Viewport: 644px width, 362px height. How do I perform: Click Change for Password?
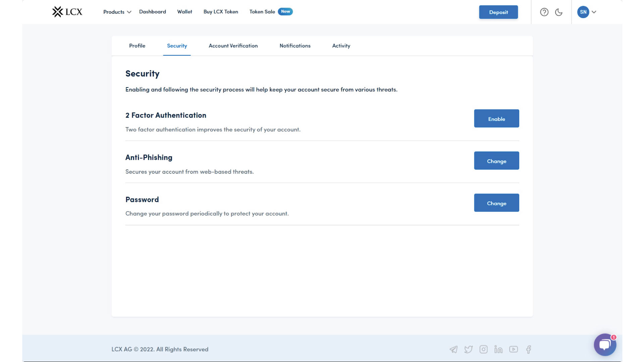[x=496, y=203]
